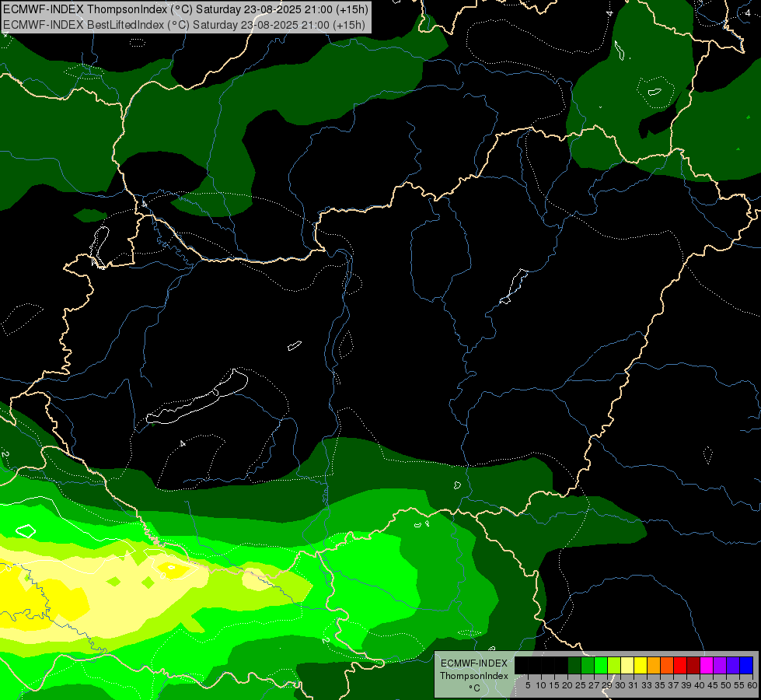Click the °C unit label in legend

(x=474, y=688)
